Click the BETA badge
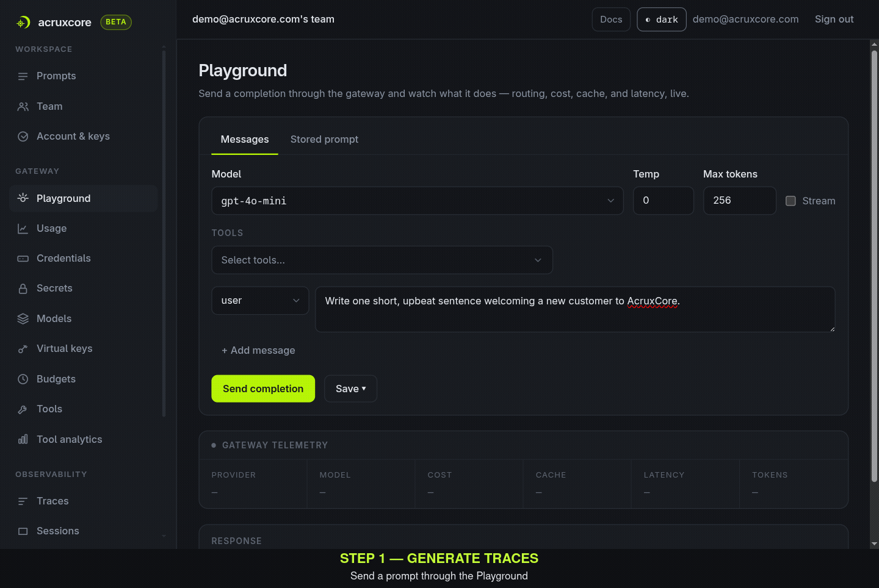Image resolution: width=879 pixels, height=588 pixels. [x=116, y=22]
